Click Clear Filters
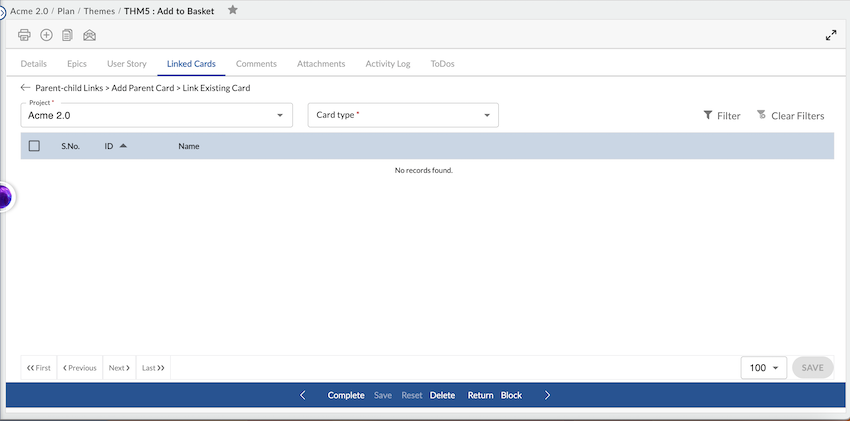 pyautogui.click(x=790, y=116)
